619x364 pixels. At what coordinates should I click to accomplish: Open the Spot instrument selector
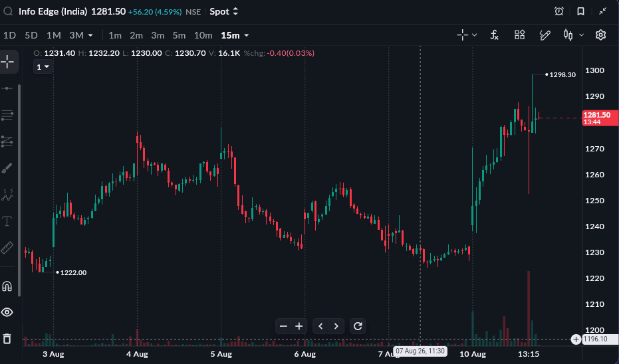tap(224, 11)
